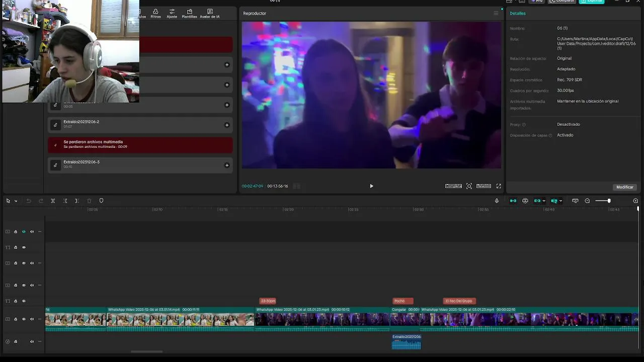Select the 23:30pm text clip

pos(268,301)
